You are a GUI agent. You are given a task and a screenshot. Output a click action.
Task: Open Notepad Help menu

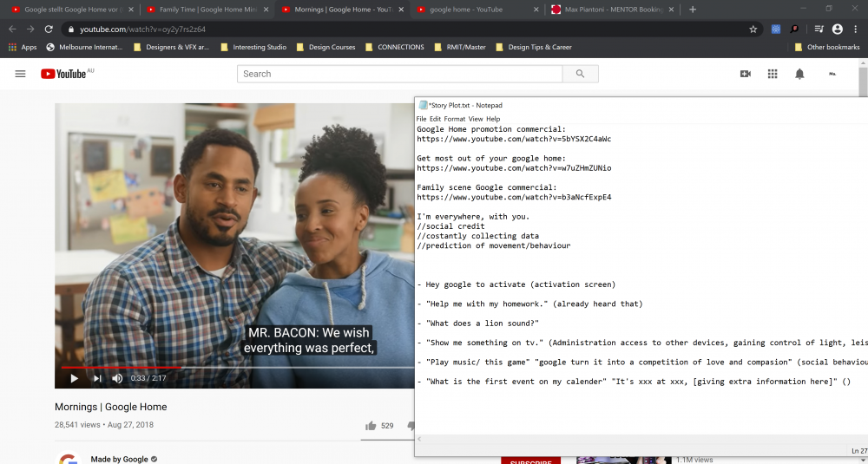[493, 119]
